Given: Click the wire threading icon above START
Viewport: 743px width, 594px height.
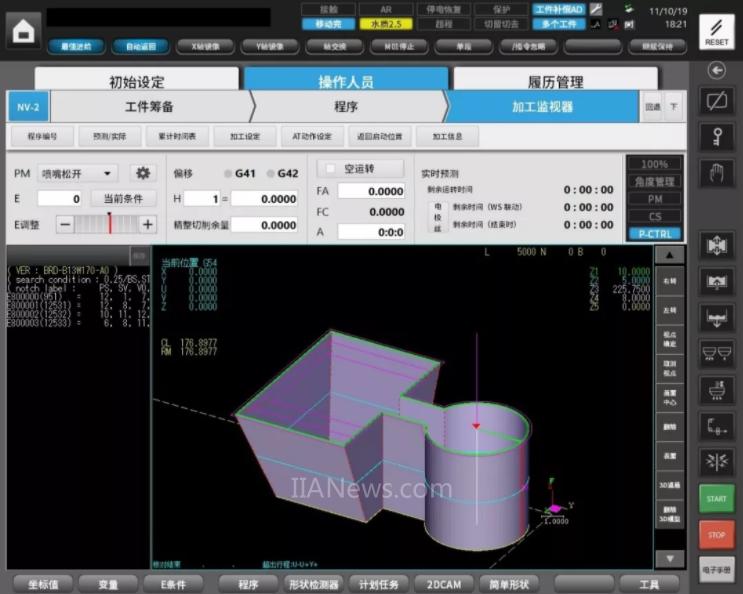Looking at the screenshot, I should 716,460.
